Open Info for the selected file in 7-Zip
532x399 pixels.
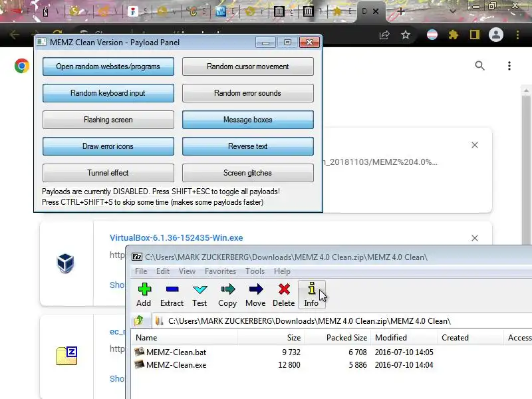click(x=312, y=295)
